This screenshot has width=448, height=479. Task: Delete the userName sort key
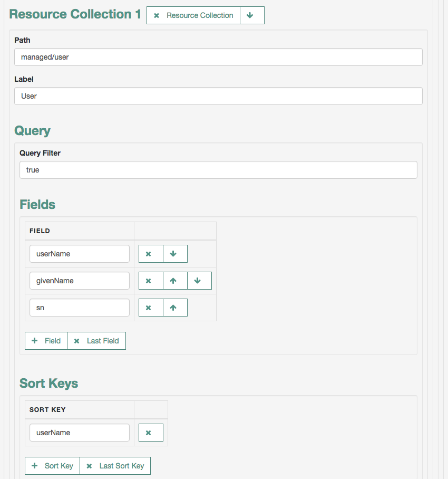coord(151,432)
